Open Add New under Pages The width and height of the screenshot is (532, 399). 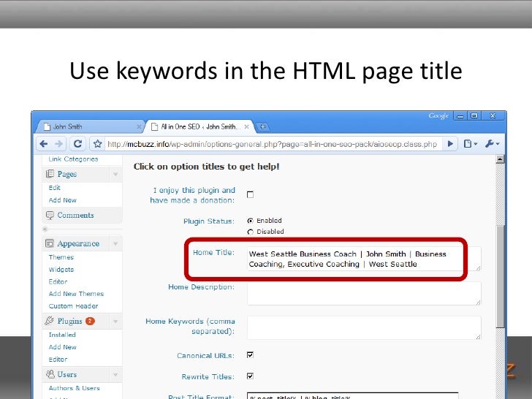62,200
